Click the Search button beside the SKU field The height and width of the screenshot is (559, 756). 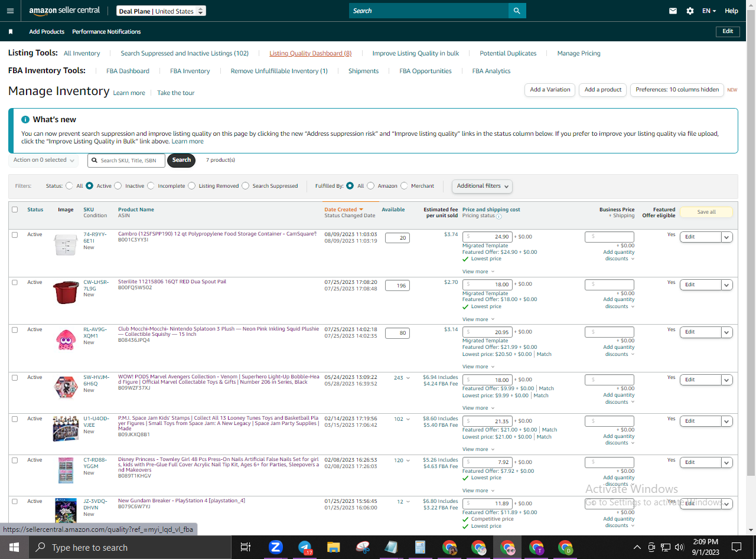(x=181, y=160)
